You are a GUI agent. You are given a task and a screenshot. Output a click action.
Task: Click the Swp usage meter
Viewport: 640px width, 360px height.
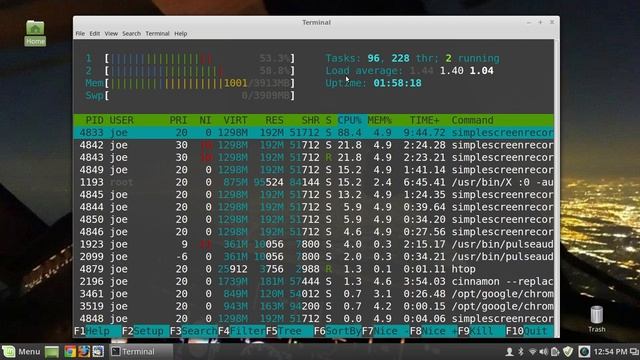pyautogui.click(x=190, y=96)
